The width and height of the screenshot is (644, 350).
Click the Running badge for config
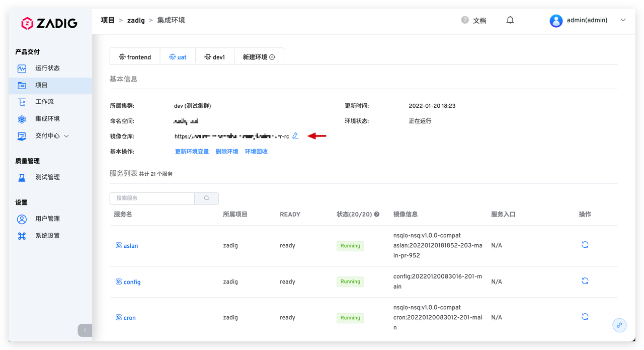tap(350, 282)
